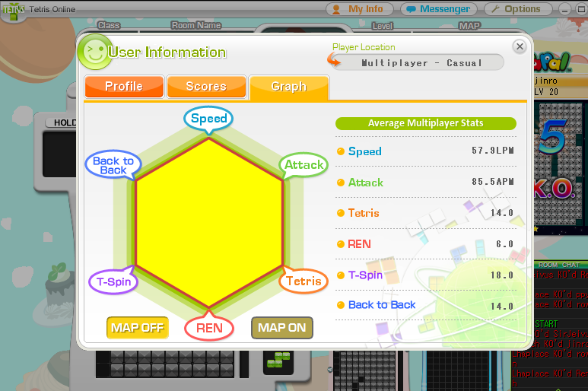Minimize the Tetris Online window
The width and height of the screenshot is (588, 391).
point(564,9)
